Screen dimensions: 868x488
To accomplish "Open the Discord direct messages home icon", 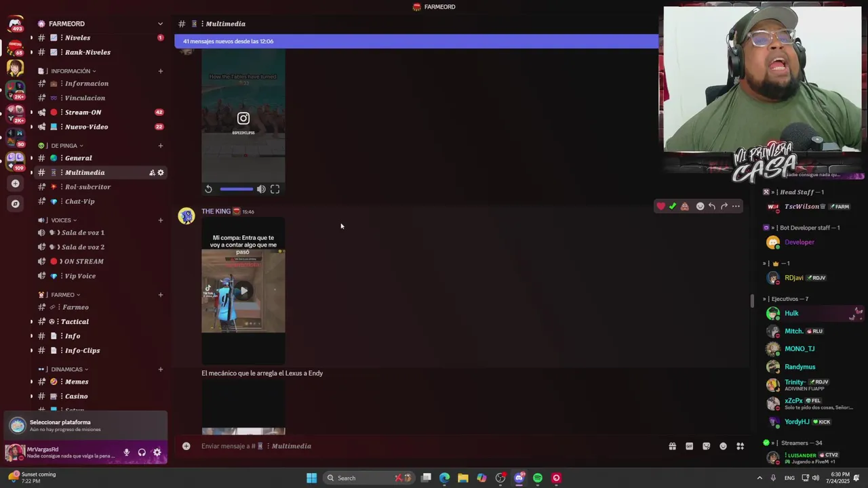I will (x=15, y=25).
